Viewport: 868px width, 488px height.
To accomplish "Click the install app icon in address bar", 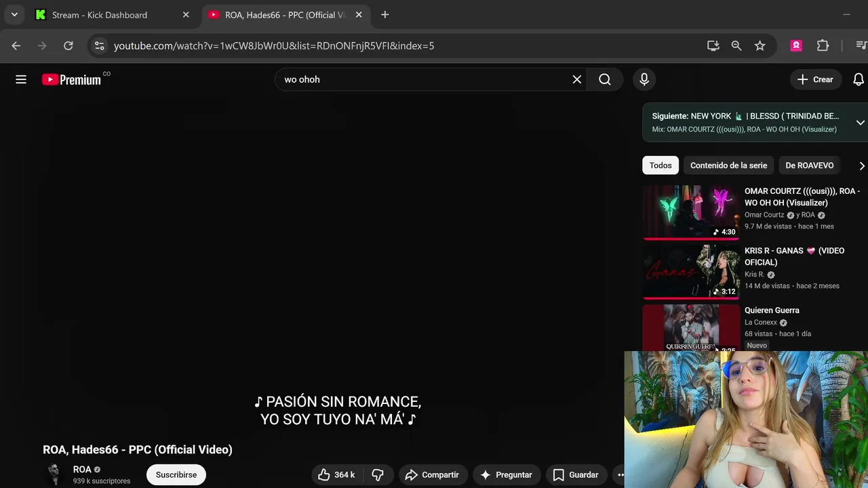I will (x=713, y=45).
